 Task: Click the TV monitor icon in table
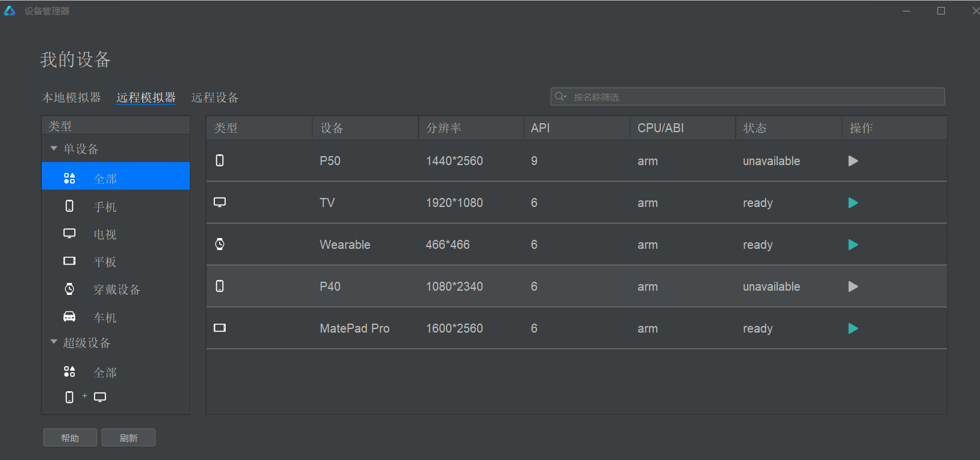(x=220, y=202)
